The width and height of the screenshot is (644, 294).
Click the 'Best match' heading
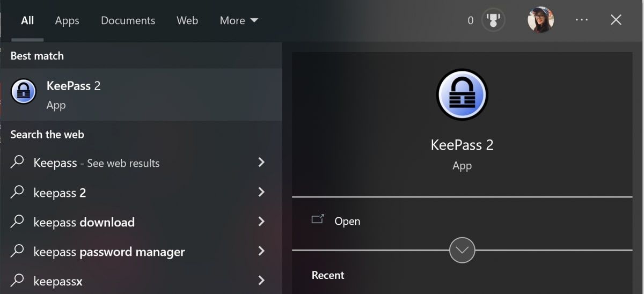37,56
